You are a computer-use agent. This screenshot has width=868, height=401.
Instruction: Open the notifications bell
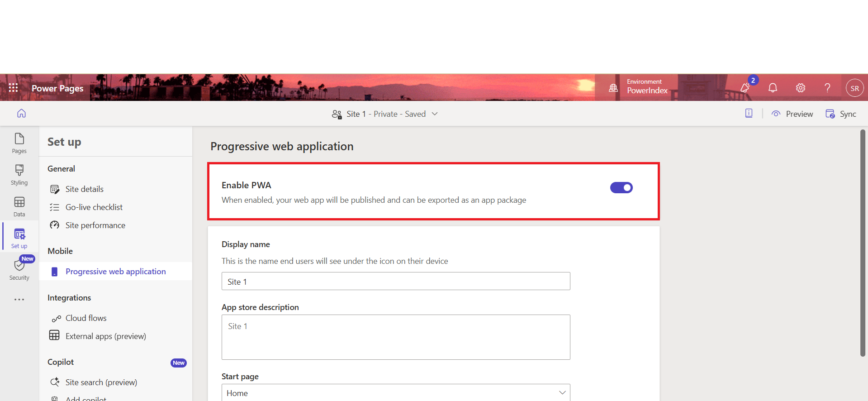(773, 88)
